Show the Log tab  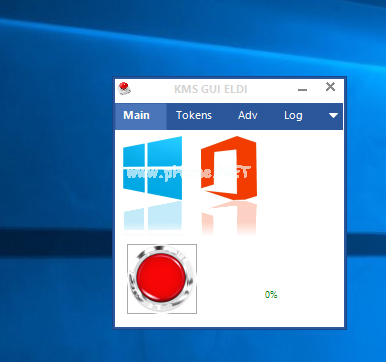[293, 116]
